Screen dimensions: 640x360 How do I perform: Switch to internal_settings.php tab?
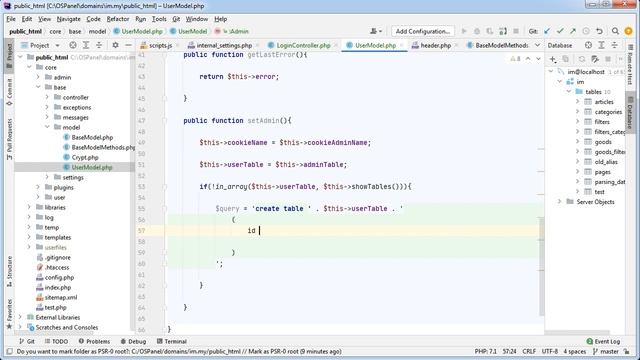click(x=224, y=45)
